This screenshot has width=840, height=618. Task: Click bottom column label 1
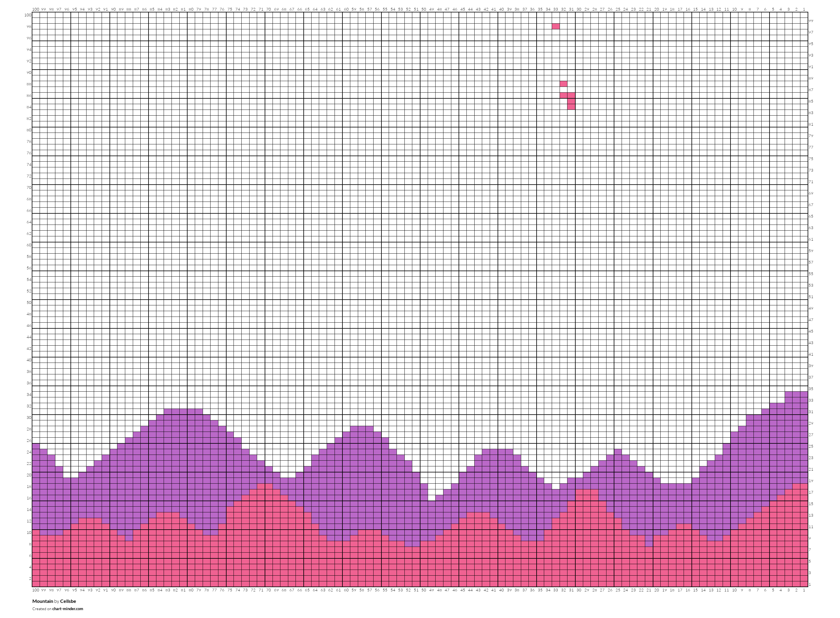click(x=804, y=590)
